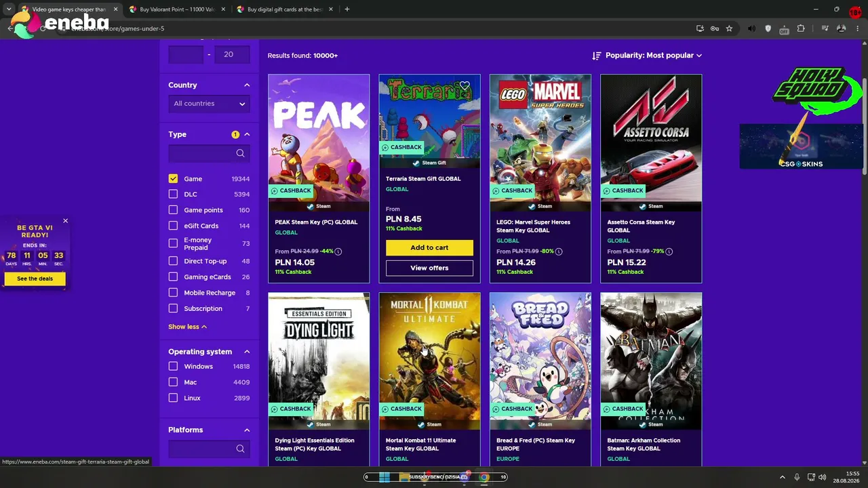The height and width of the screenshot is (488, 868).
Task: Open the Popularity: Most popular sort dropdown
Action: (x=653, y=56)
